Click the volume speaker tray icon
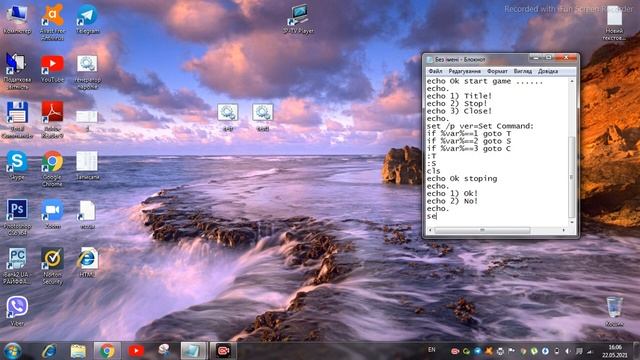 pos(568,351)
